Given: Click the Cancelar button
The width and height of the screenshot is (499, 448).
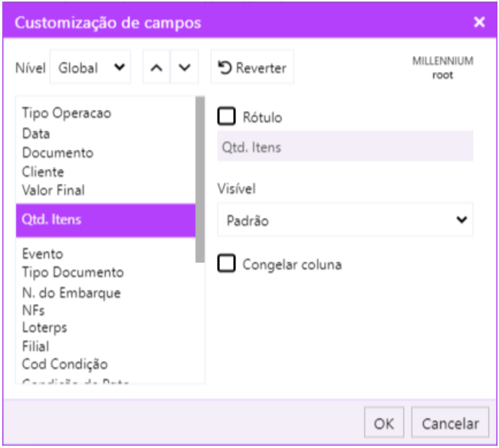Looking at the screenshot, I should point(450,423).
